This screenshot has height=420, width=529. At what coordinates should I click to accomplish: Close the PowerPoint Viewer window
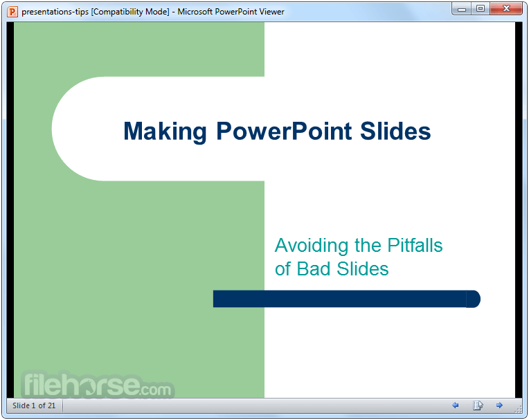pos(506,9)
